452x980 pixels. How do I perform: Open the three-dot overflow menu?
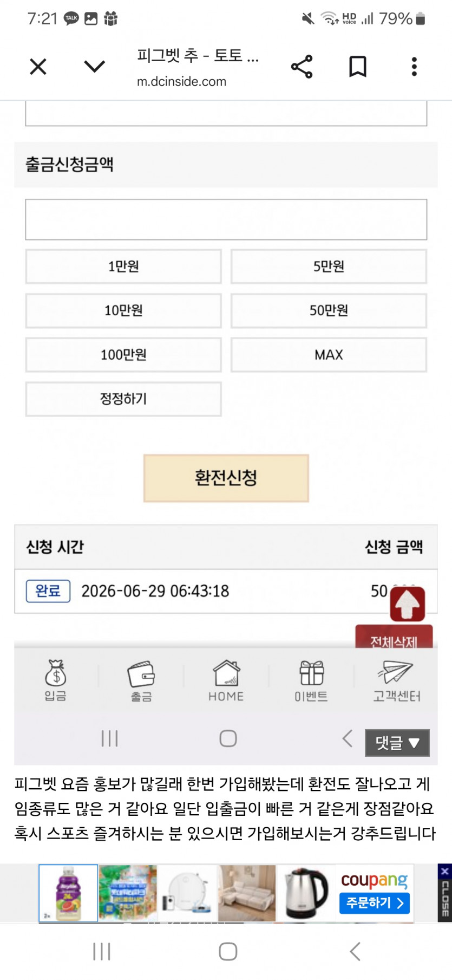coord(414,67)
